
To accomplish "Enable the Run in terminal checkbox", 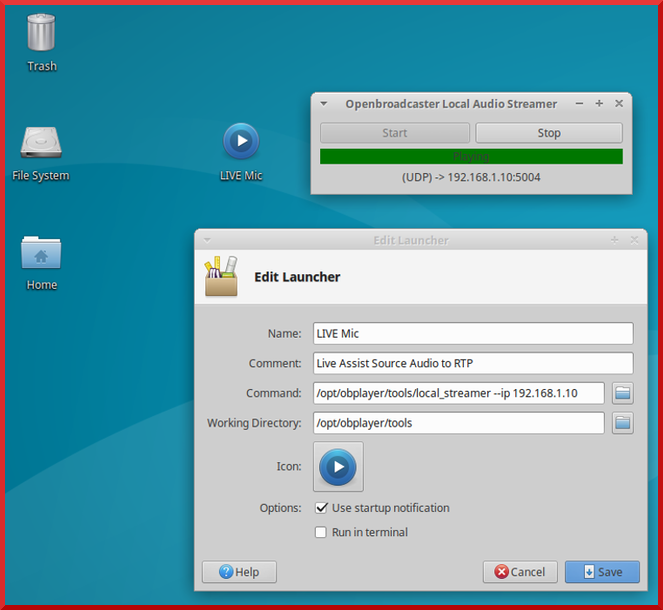I will coord(321,532).
